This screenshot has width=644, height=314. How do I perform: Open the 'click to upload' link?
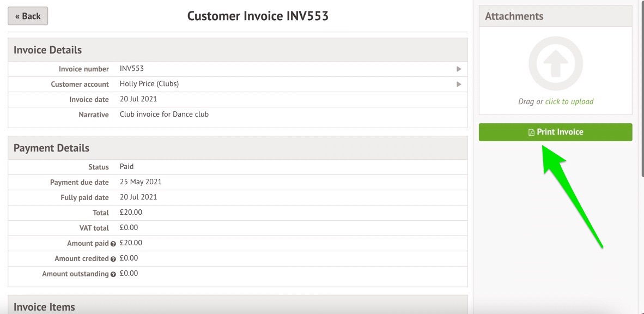click(x=569, y=101)
